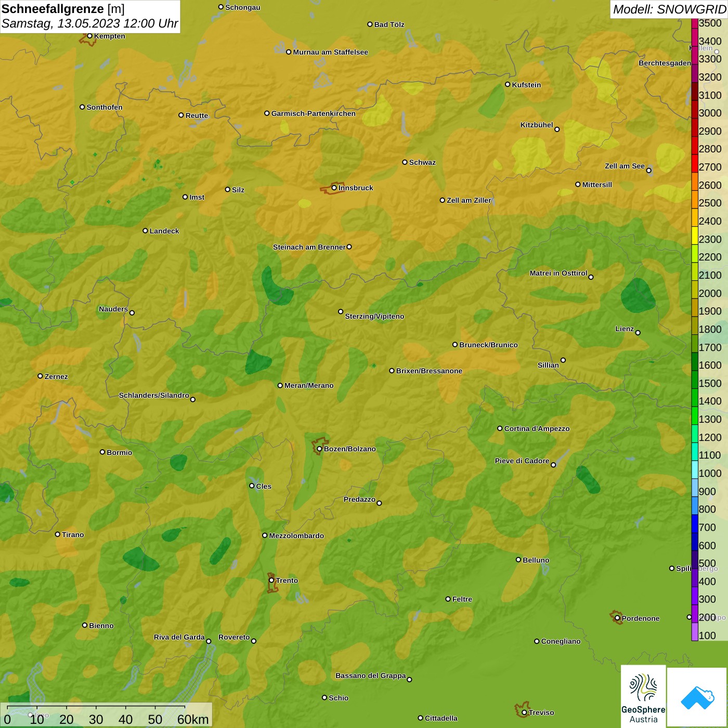Screen dimensions: 728x728
Task: Click the blue mountain cloud logo
Action: pyautogui.click(x=697, y=697)
